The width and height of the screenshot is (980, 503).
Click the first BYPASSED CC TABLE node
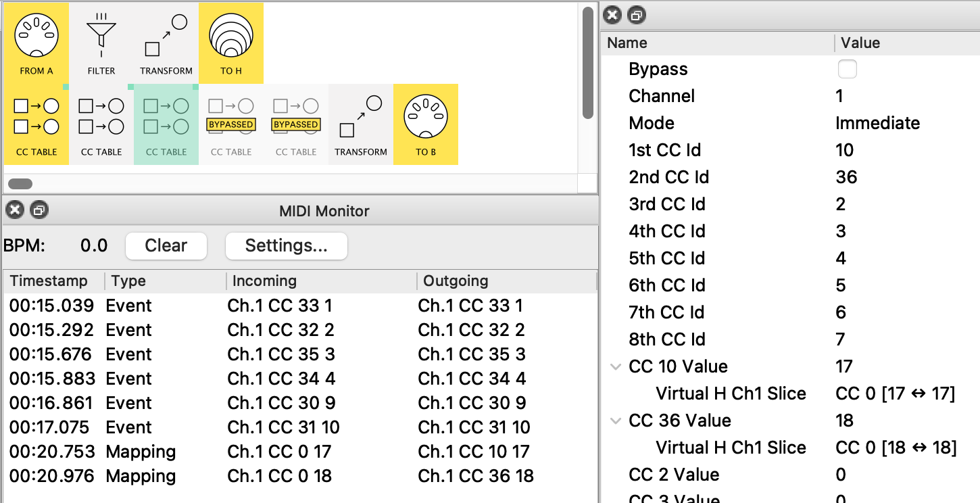231,124
